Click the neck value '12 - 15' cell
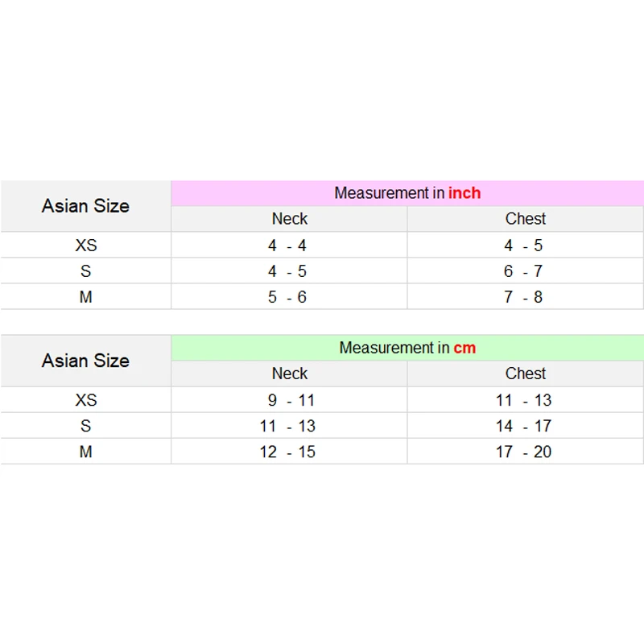Screen dimensions: 644x644 [289, 452]
